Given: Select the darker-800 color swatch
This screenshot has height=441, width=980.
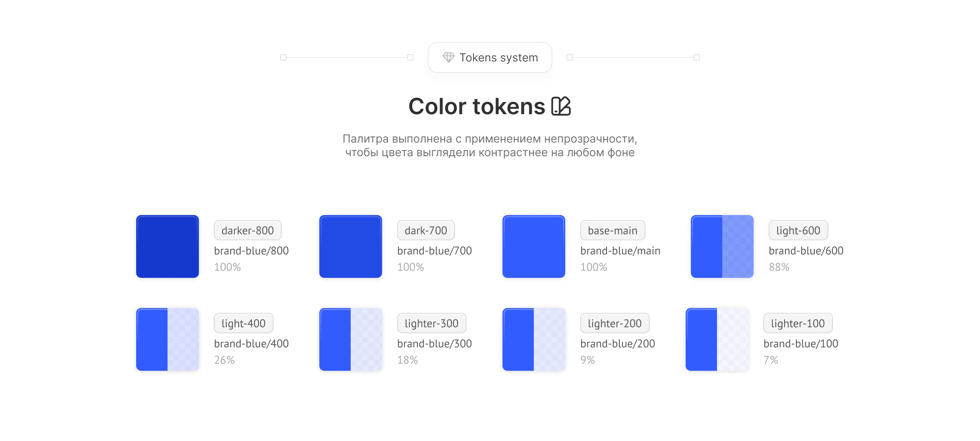Looking at the screenshot, I should coord(167,246).
